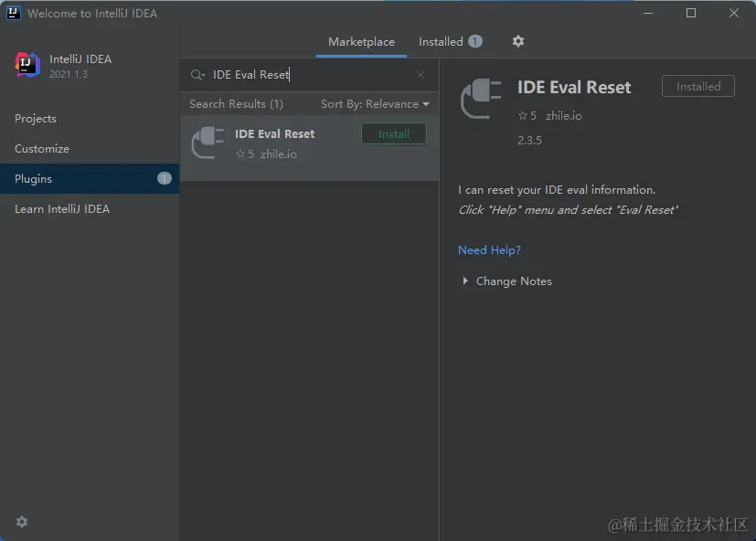Image resolution: width=756 pixels, height=541 pixels.
Task: Click the search magnifier icon
Action: pyautogui.click(x=197, y=75)
